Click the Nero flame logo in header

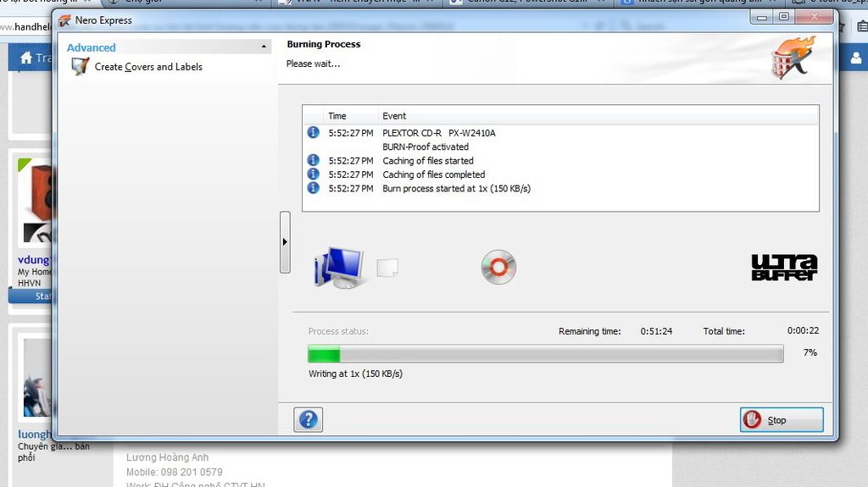click(793, 58)
